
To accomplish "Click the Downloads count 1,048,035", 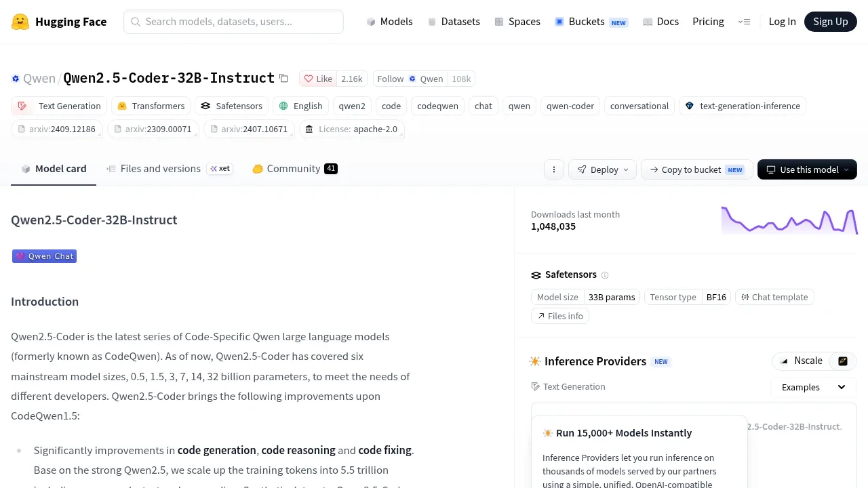I will coord(553,226).
